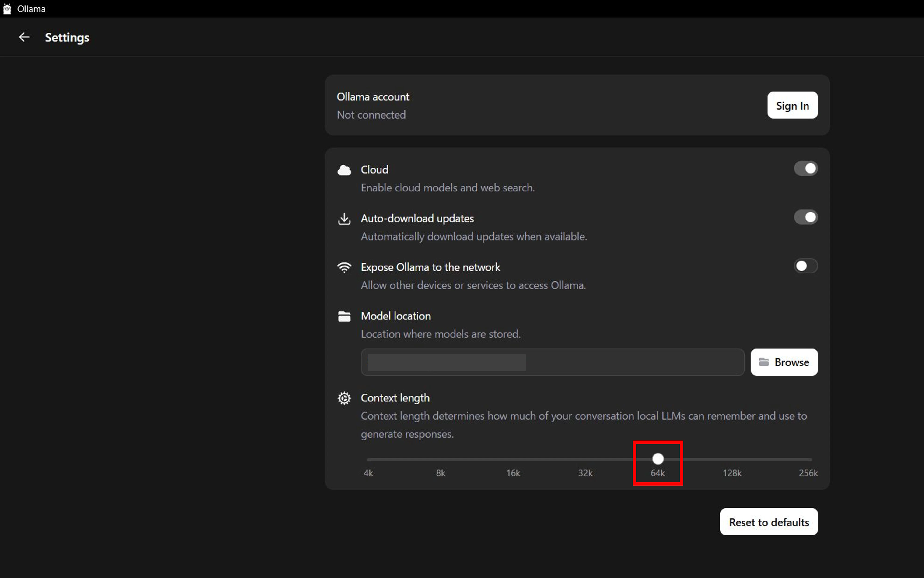Set context length to 16k
The image size is (924, 578).
pyautogui.click(x=513, y=473)
